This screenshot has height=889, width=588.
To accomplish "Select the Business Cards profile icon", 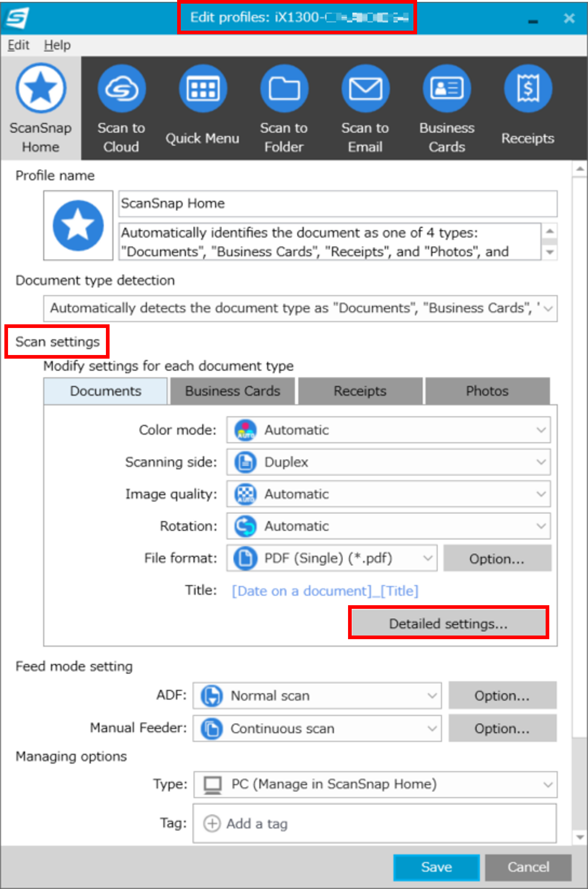I will pyautogui.click(x=447, y=88).
